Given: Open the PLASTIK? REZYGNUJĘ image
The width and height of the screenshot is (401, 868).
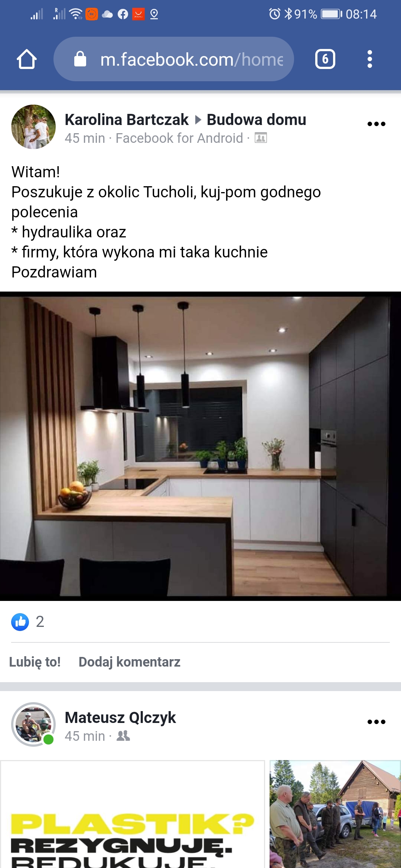Looking at the screenshot, I should pos(133,814).
